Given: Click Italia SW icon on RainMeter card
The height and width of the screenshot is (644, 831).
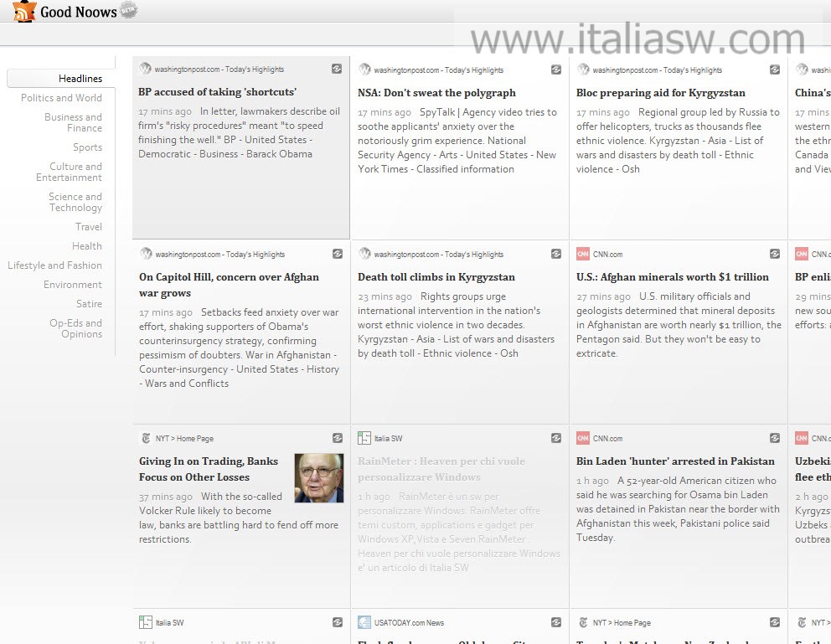Looking at the screenshot, I should pos(364,438).
